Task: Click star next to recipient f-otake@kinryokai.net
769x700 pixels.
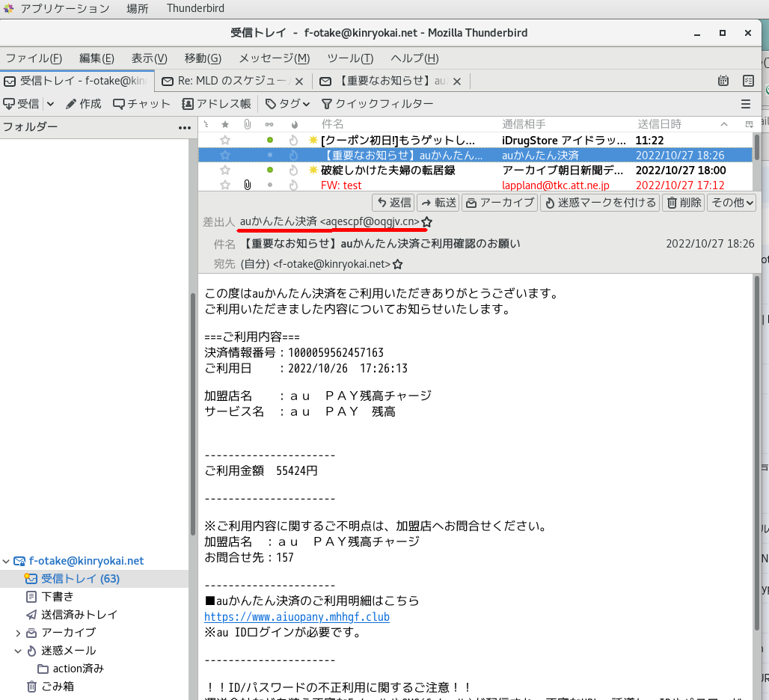Action: [398, 264]
